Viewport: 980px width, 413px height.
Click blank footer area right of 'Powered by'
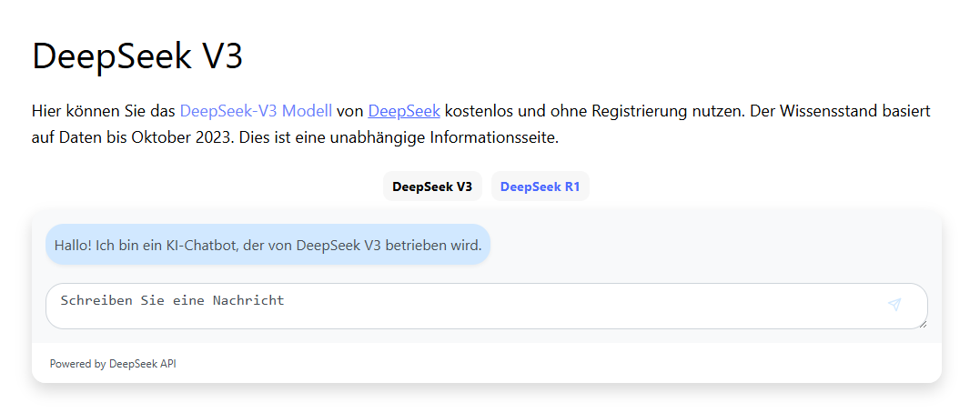(546, 364)
